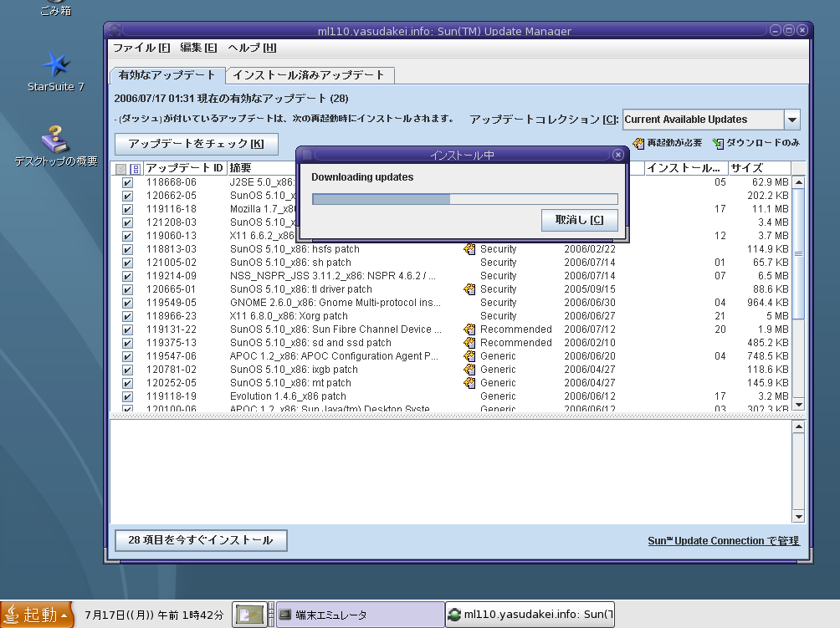Screen dimensions: 840x628
Task: Click details pane scrollbar up arrow
Action: click(799, 426)
